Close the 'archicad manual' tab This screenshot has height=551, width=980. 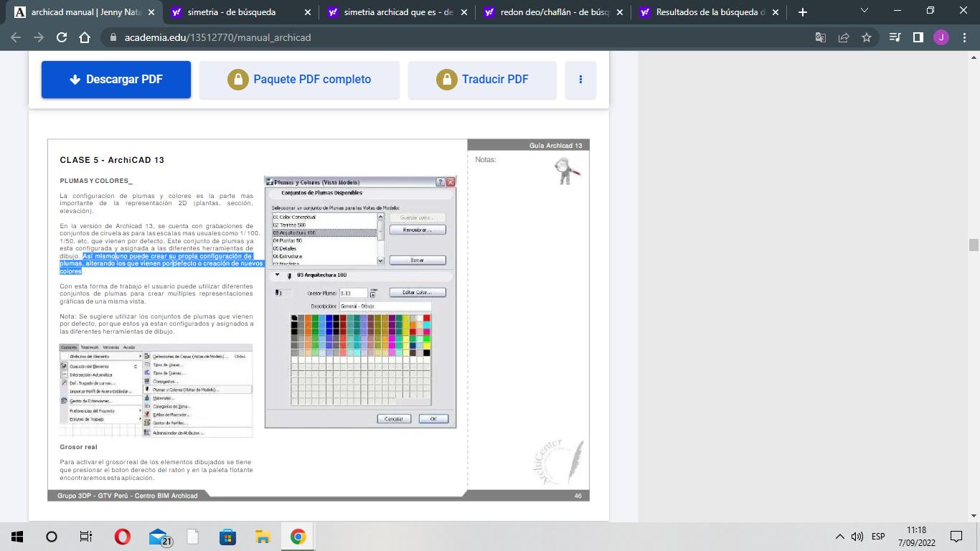click(151, 12)
